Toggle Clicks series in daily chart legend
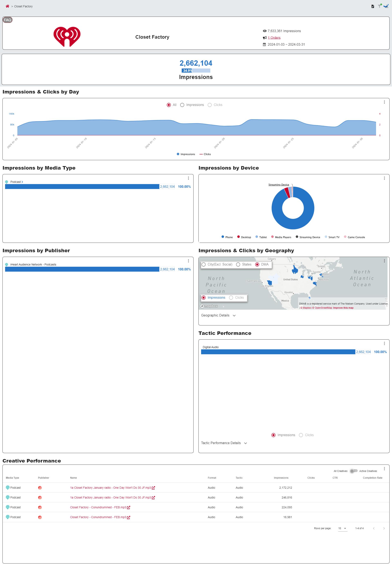 point(205,154)
